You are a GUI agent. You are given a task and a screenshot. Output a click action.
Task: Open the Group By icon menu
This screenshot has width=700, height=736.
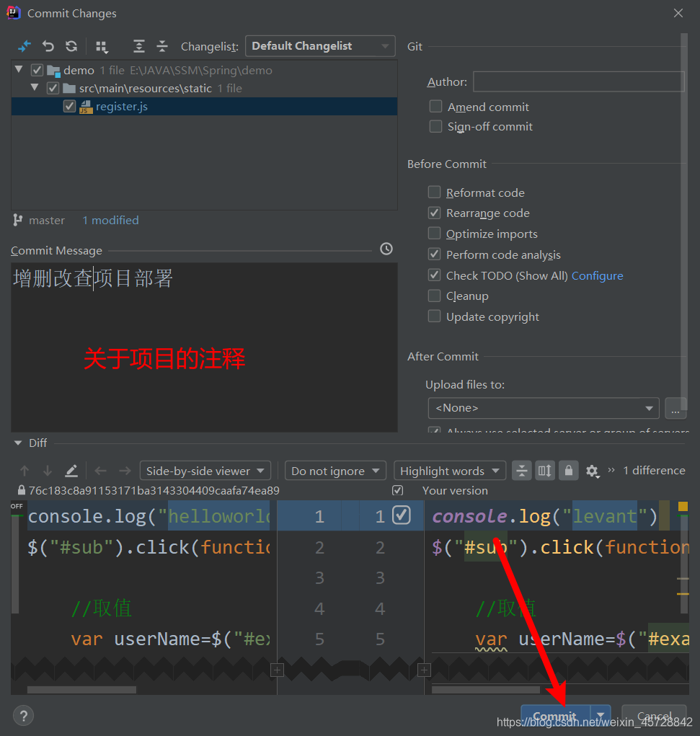[x=102, y=46]
